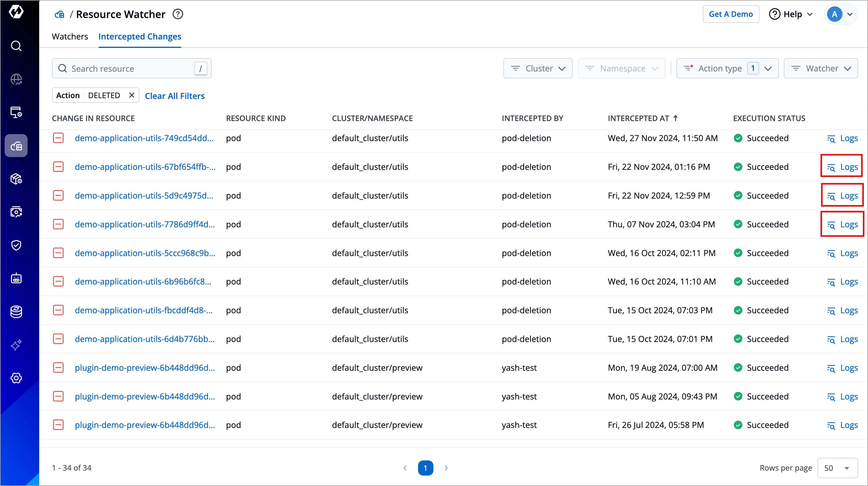The height and width of the screenshot is (486, 868).
Task: Expand the Watcher filter dropdown
Action: [820, 69]
